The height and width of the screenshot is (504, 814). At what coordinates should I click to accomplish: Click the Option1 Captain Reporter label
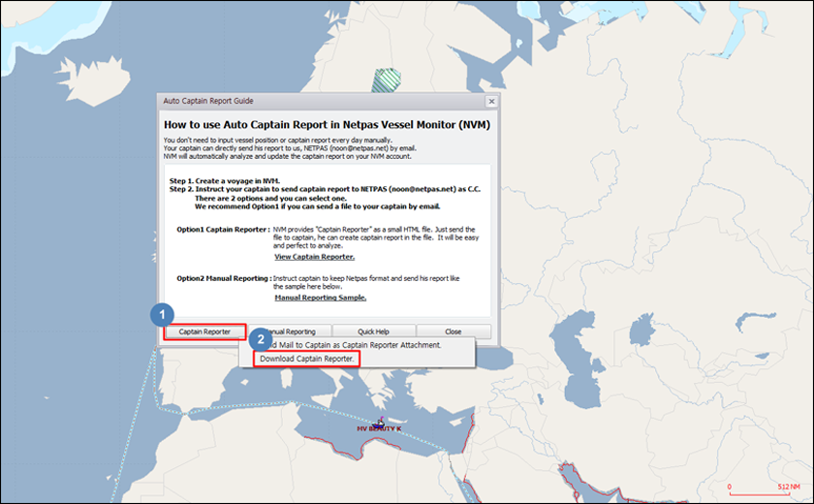(x=223, y=230)
